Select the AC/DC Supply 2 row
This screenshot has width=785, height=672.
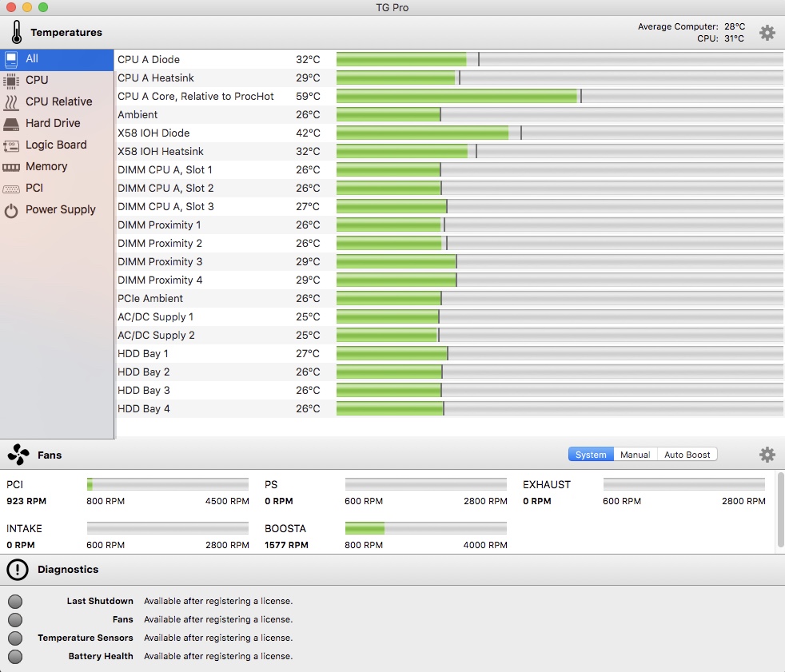click(x=449, y=336)
